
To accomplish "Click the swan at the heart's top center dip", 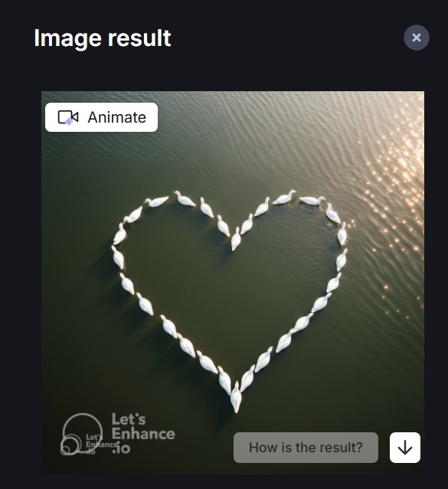I will point(236,239).
